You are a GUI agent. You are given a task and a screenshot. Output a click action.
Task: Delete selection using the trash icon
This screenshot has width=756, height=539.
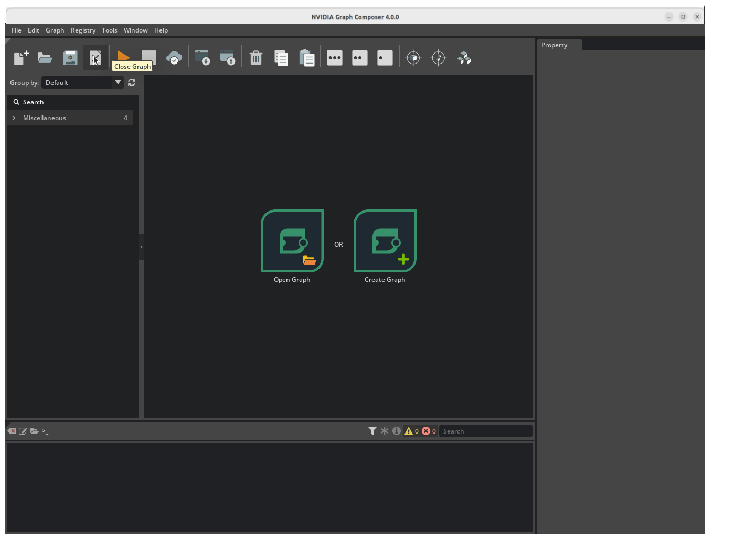[x=256, y=58]
